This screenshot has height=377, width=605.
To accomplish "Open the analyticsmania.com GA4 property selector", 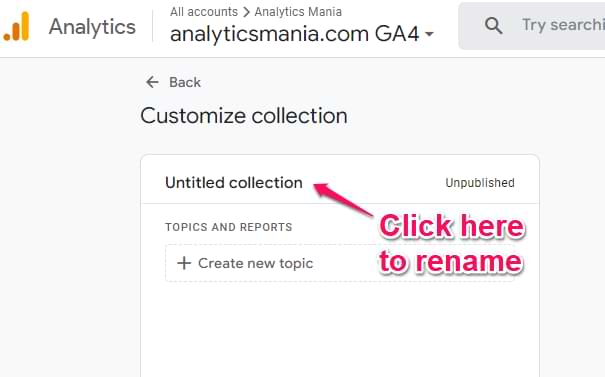I will 302,34.
